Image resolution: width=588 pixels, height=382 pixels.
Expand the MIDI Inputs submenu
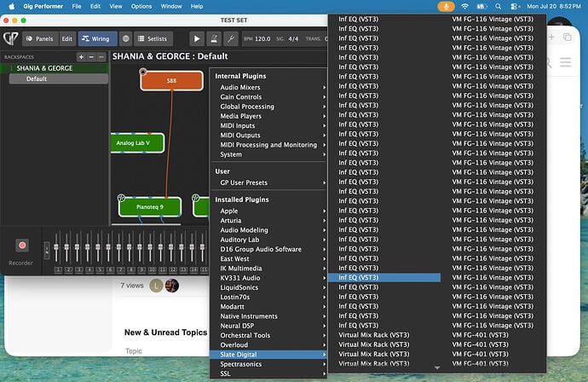click(x=269, y=125)
